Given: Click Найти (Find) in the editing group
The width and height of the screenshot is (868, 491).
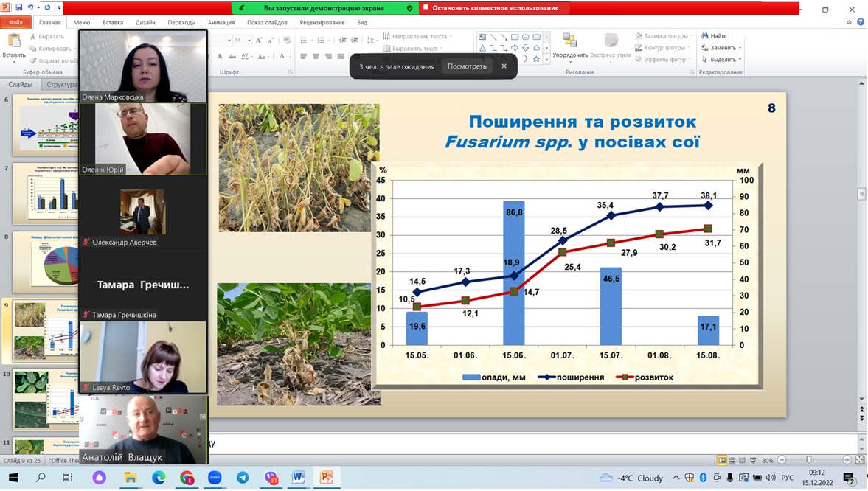Looking at the screenshot, I should pyautogui.click(x=714, y=36).
